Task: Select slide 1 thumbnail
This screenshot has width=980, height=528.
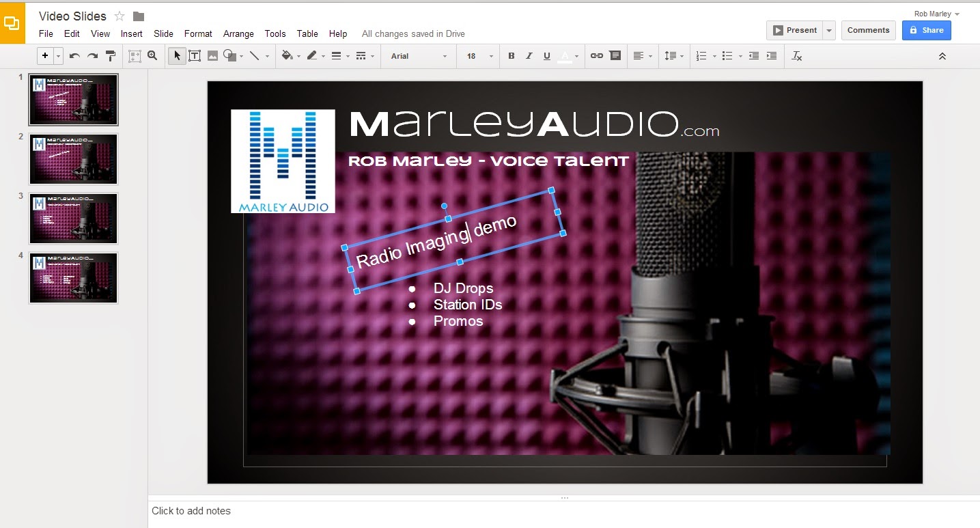Action: tap(73, 100)
